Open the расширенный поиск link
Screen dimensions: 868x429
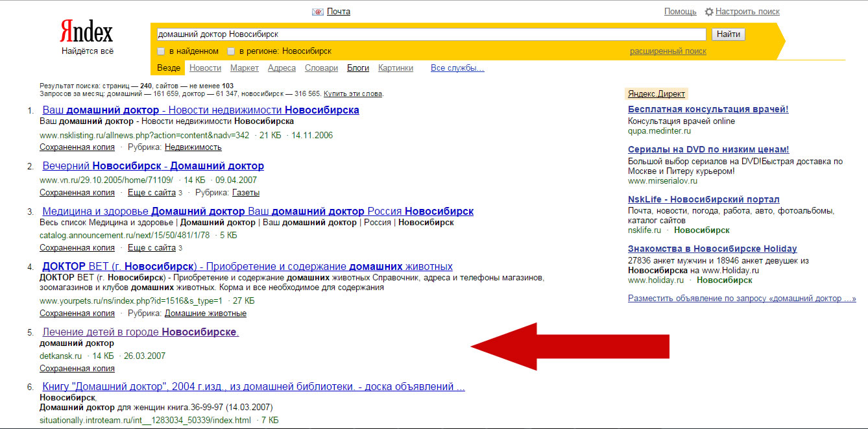click(668, 51)
